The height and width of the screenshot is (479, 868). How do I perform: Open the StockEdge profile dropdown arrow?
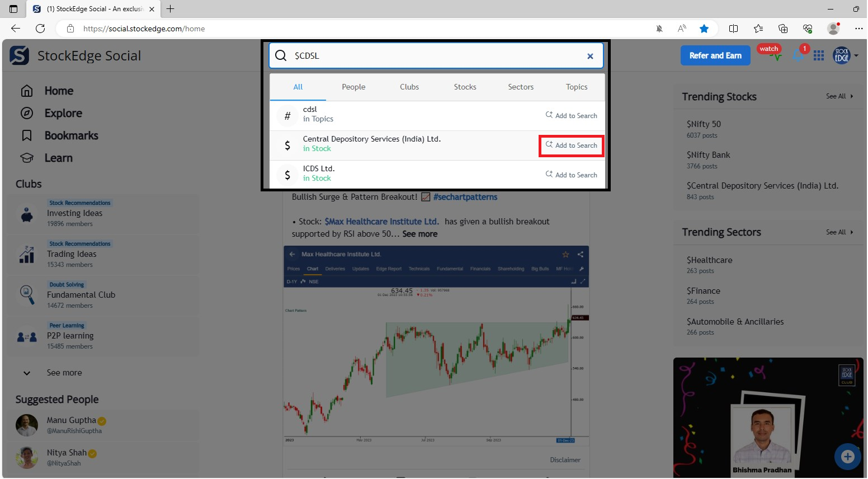pyautogui.click(x=856, y=55)
